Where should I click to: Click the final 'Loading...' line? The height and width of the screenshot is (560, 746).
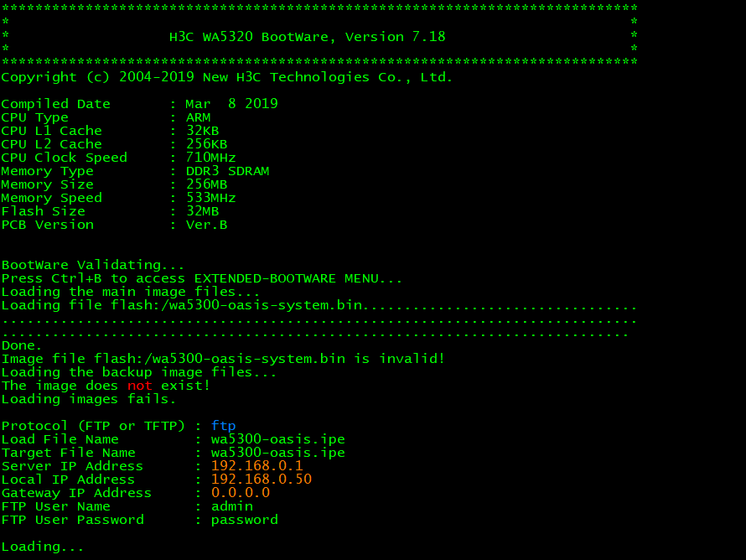coord(43,547)
